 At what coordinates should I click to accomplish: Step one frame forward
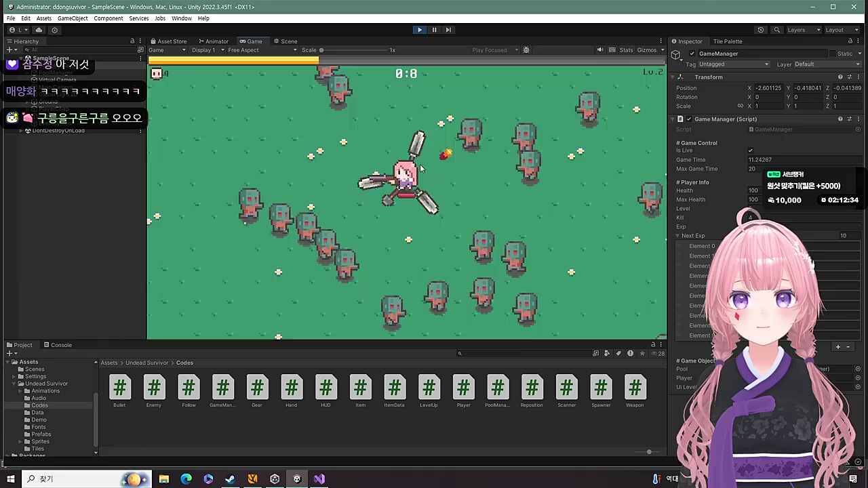pyautogui.click(x=448, y=30)
